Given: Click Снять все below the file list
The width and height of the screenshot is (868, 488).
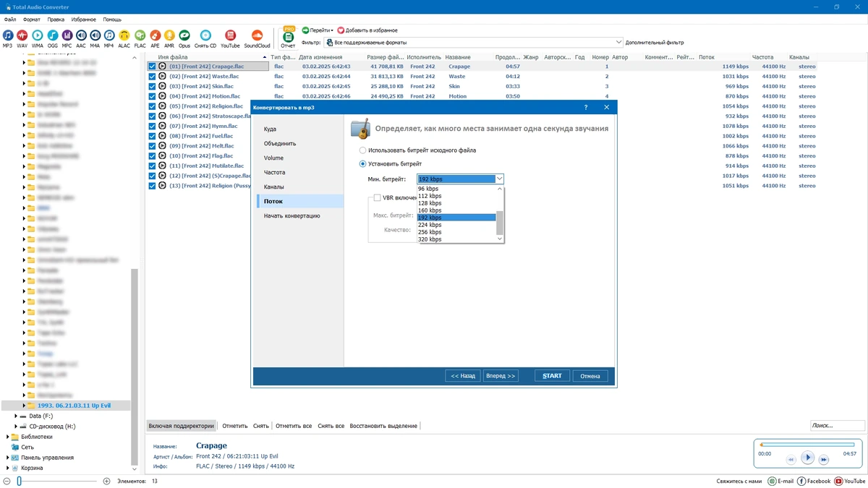Looking at the screenshot, I should point(331,426).
